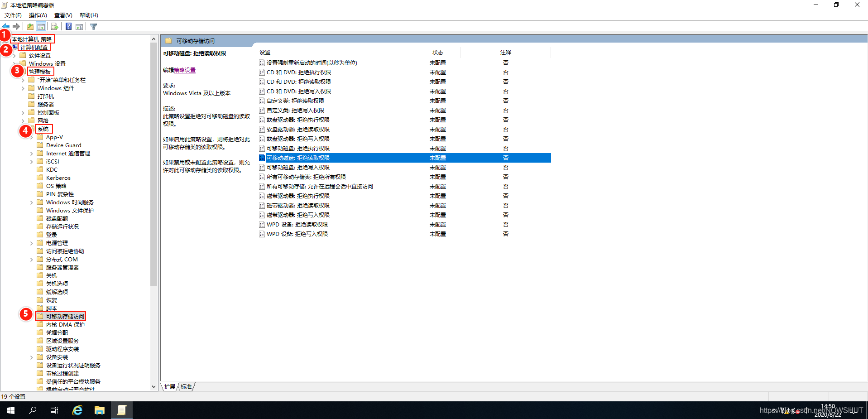Select the 管理模板 tree item
This screenshot has height=419, width=868.
point(40,72)
